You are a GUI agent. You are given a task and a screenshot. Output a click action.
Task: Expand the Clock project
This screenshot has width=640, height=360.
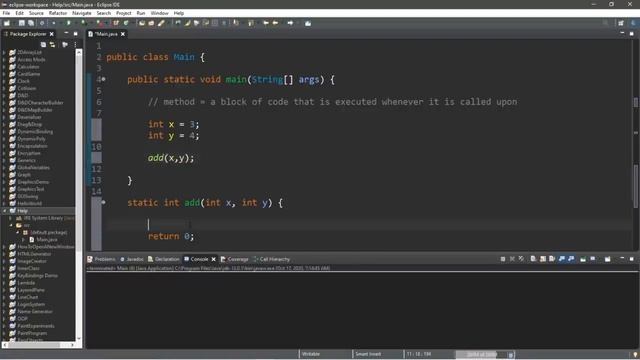pyautogui.click(x=4, y=81)
